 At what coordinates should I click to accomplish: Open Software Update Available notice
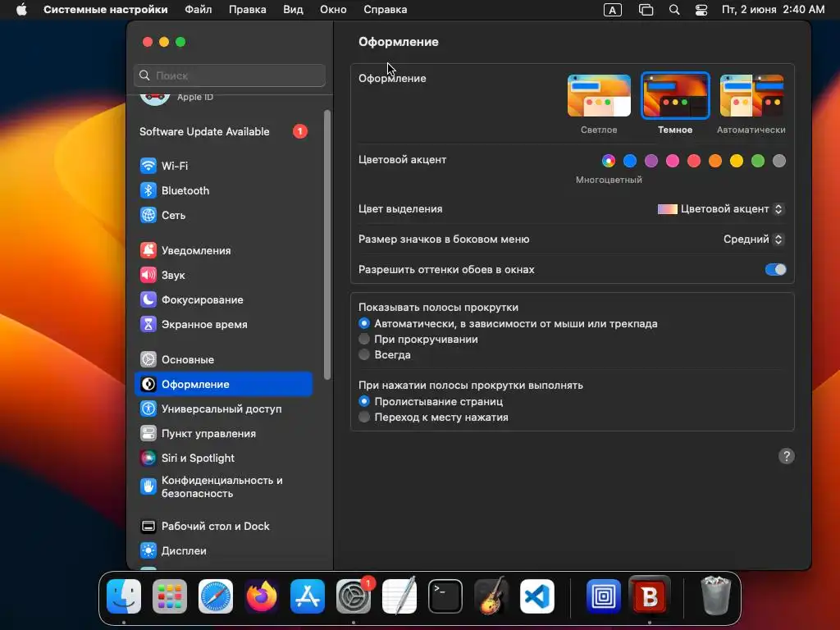point(223,132)
